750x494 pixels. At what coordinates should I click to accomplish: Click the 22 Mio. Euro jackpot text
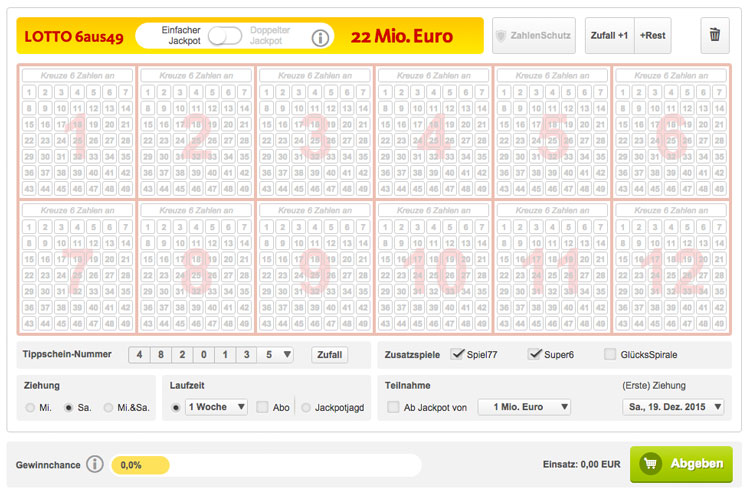point(402,36)
